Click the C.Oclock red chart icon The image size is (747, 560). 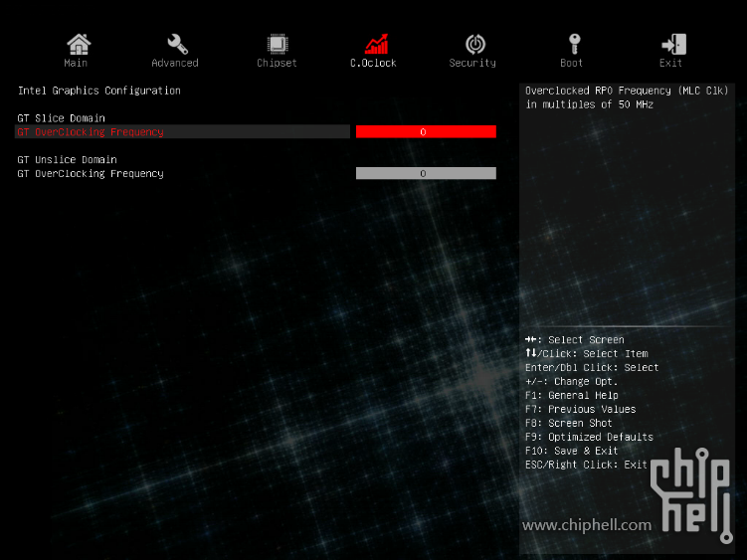376,45
